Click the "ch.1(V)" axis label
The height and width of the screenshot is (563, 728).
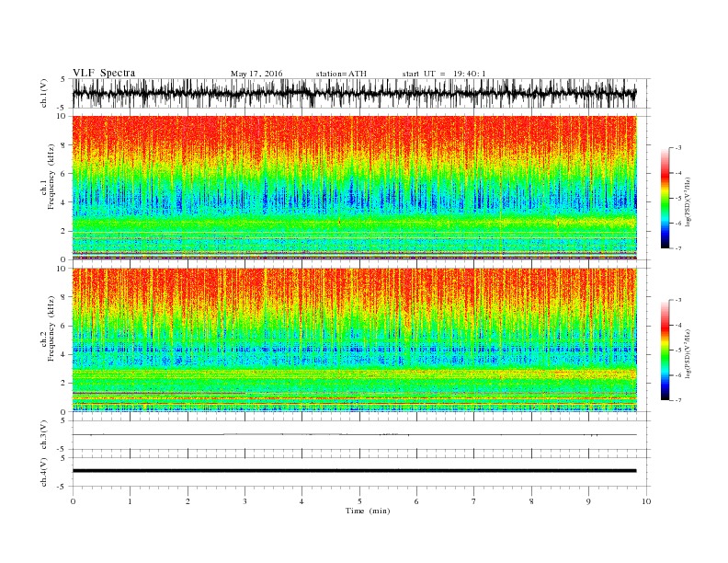pyautogui.click(x=45, y=95)
